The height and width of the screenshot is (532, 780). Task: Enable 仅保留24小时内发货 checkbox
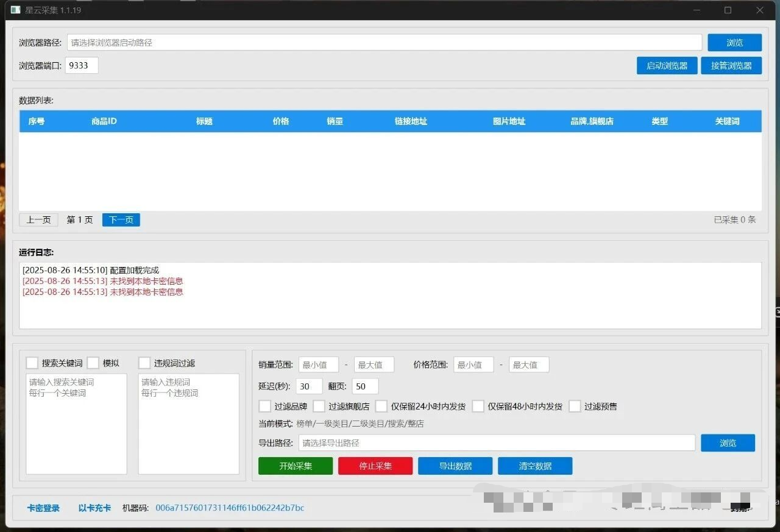381,406
